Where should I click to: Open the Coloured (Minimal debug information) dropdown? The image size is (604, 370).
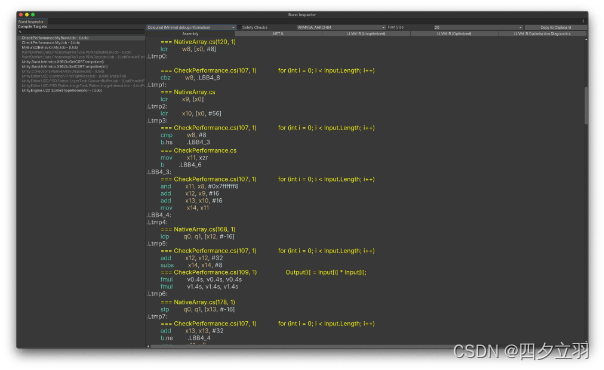[191, 27]
